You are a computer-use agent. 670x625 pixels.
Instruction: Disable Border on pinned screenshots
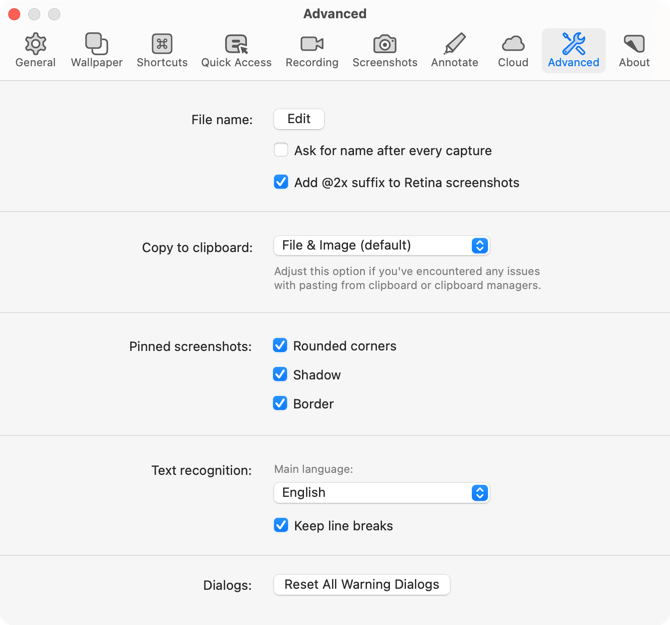point(281,404)
